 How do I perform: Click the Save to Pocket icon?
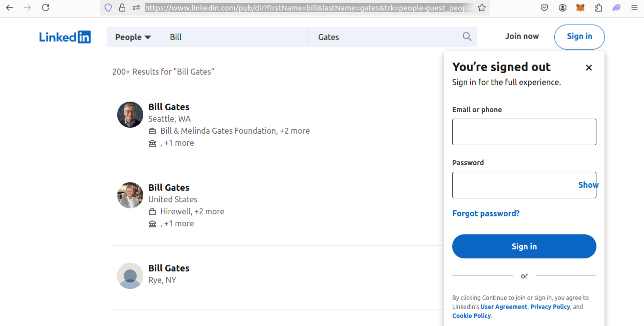pyautogui.click(x=544, y=8)
